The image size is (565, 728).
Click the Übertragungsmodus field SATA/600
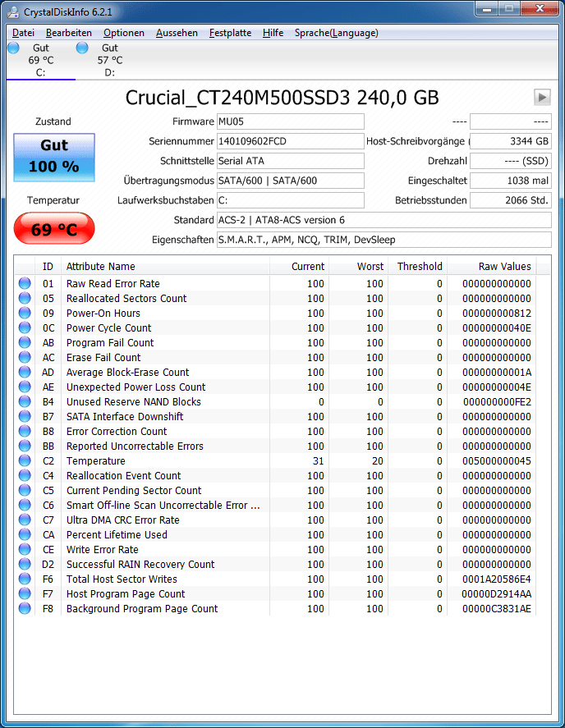click(291, 181)
